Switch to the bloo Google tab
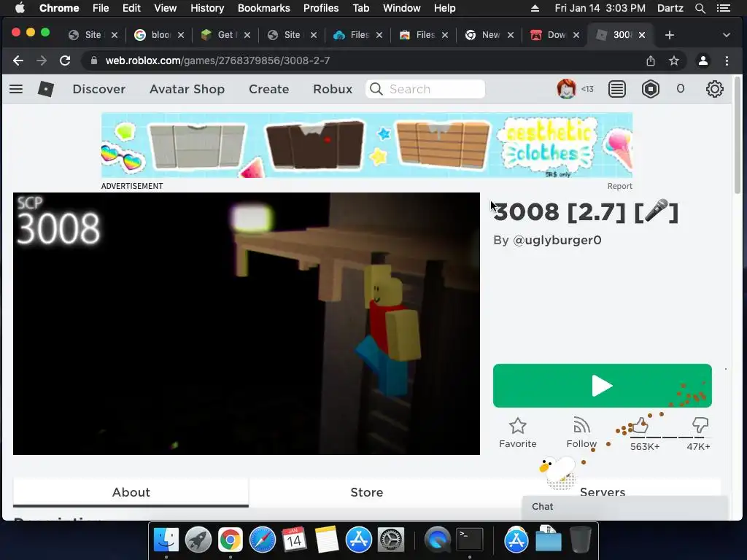 [159, 35]
